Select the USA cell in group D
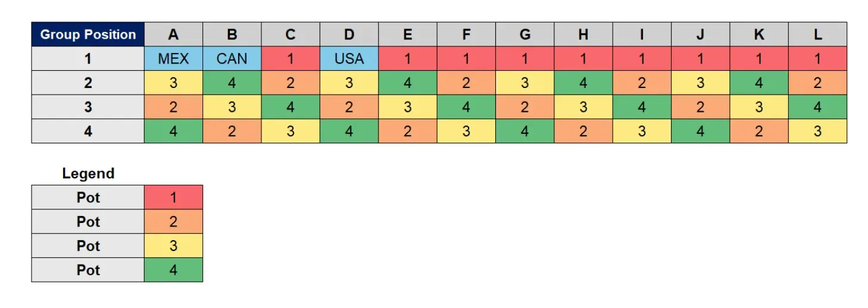Viewport: 868px width, 308px height. pos(349,59)
